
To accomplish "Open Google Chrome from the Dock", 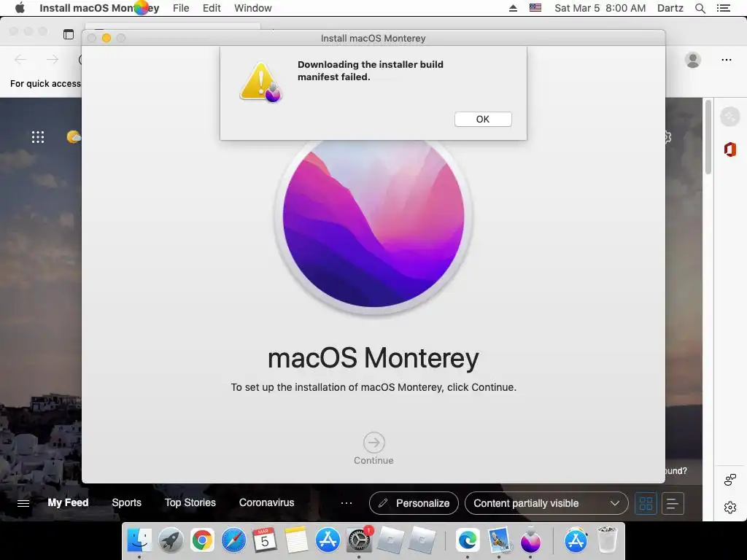I will coord(203,540).
